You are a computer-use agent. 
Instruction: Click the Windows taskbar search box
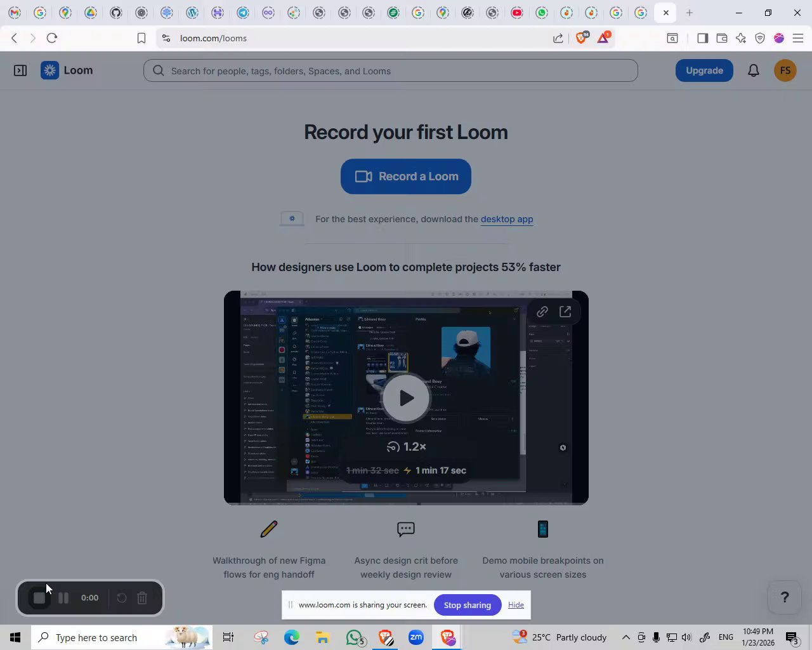[122, 637]
